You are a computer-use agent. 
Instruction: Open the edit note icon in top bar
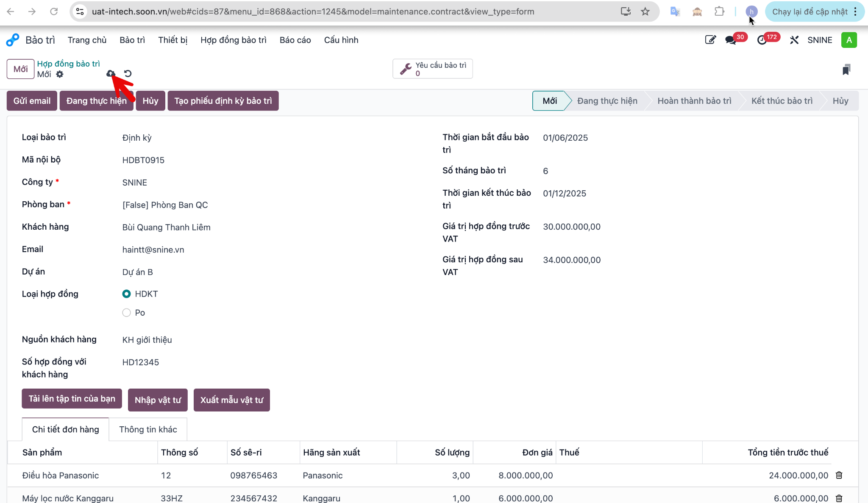tap(710, 40)
